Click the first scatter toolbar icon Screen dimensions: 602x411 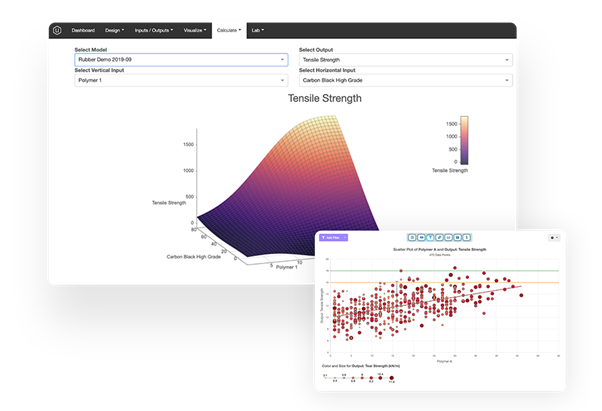point(412,238)
